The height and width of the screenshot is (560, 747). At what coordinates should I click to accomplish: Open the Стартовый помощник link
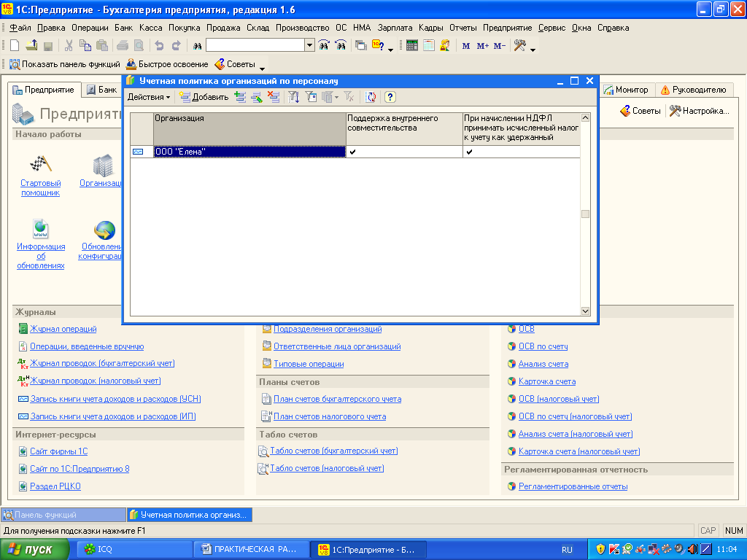41,187
